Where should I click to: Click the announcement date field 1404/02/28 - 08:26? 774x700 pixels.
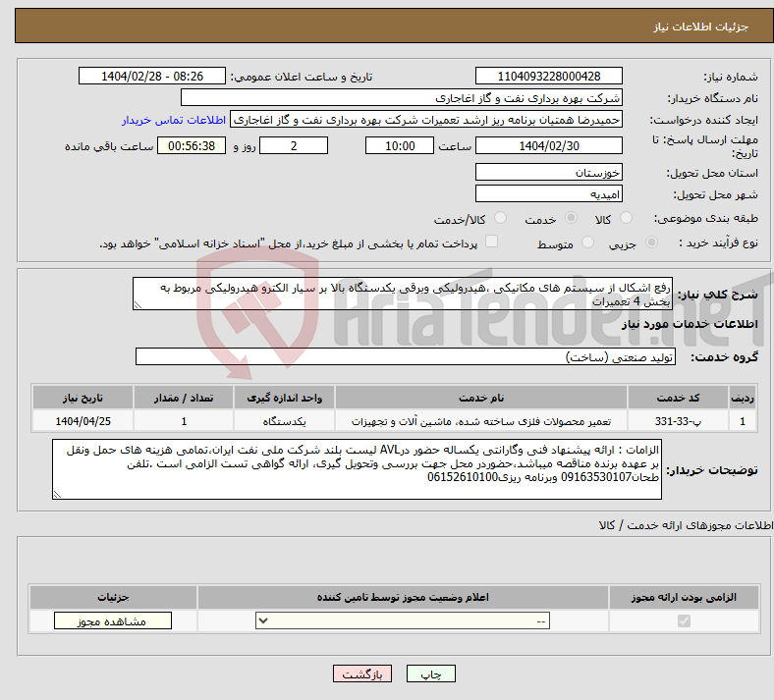(152, 76)
